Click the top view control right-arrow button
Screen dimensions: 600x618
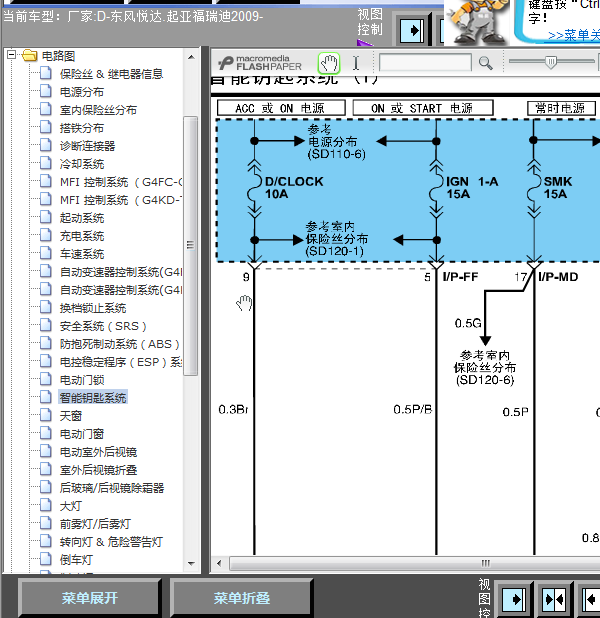(412, 30)
